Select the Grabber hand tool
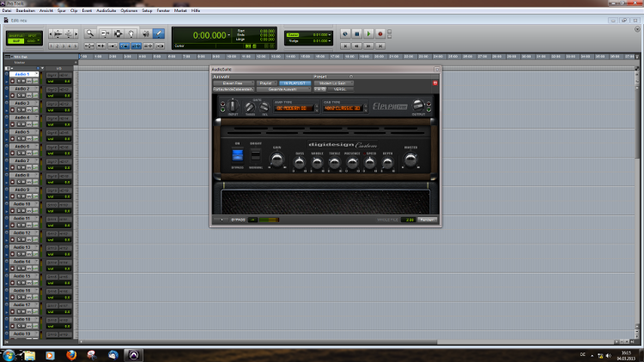644x362 pixels. tap(131, 33)
